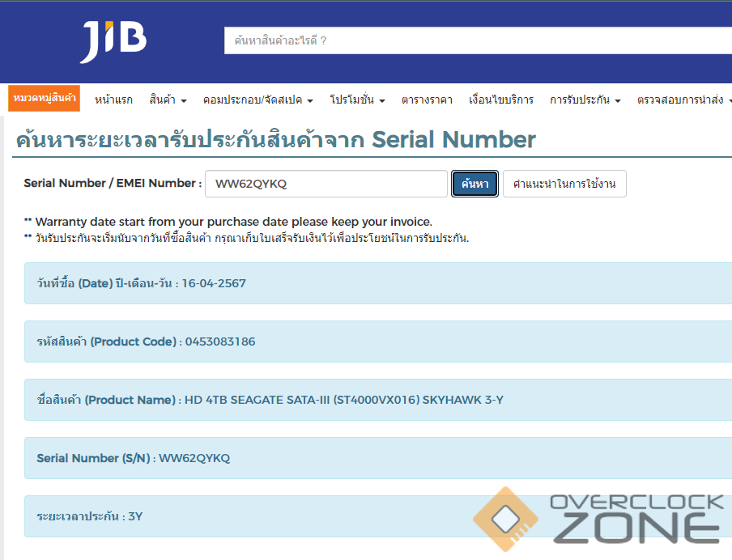
Task: Open คำแนะนำในการใช้งาน usage guide button
Action: click(564, 184)
